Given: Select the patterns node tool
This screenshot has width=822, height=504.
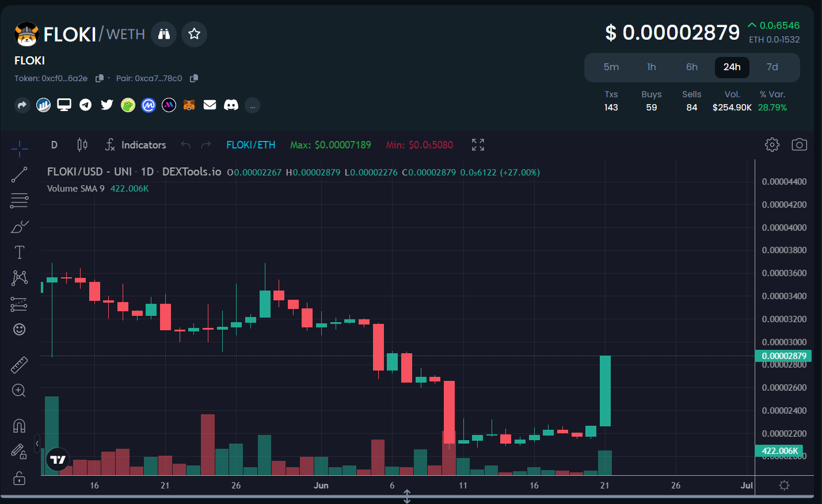Looking at the screenshot, I should [x=20, y=278].
